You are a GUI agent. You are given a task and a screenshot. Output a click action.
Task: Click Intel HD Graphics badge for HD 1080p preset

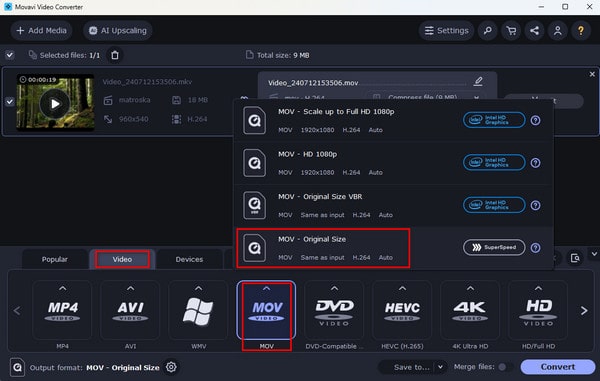click(494, 163)
